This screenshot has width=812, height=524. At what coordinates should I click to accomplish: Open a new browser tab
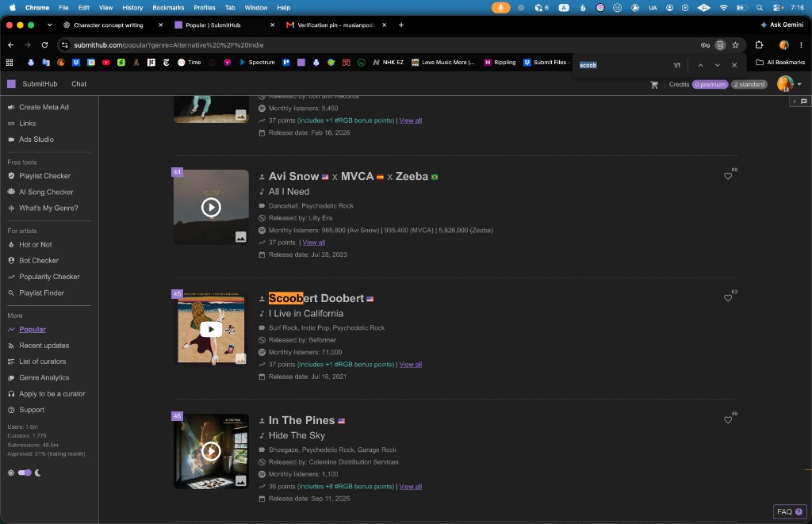coord(400,25)
